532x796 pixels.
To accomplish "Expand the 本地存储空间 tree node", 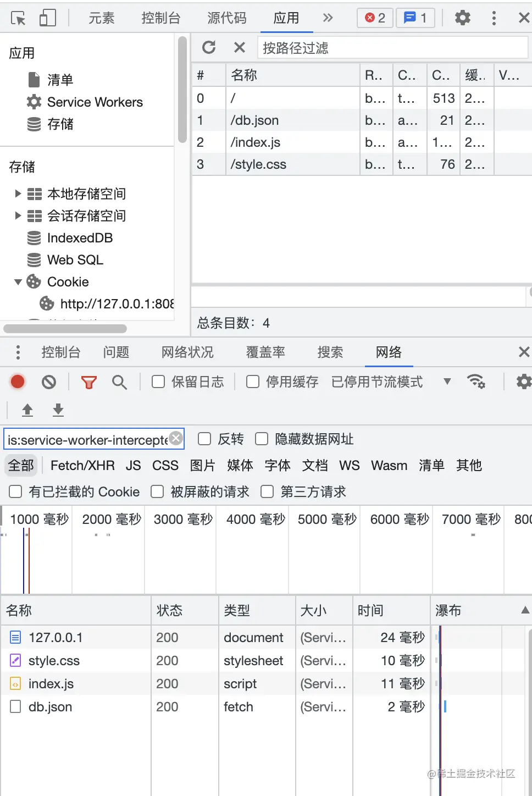I will 18,194.
